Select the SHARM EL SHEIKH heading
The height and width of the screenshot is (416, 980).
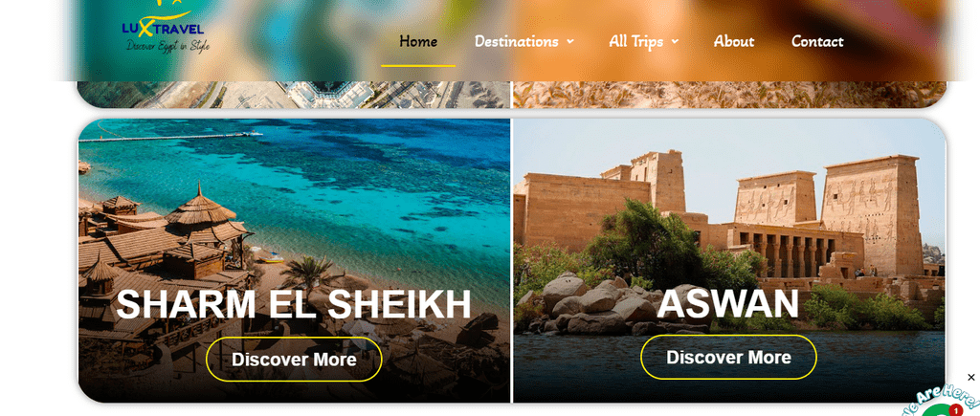(x=294, y=305)
